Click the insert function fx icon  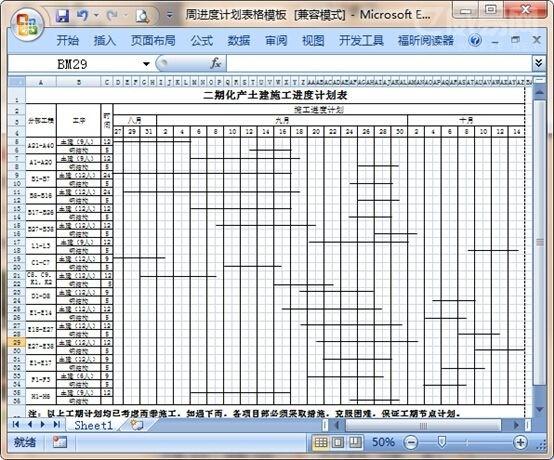click(x=215, y=64)
